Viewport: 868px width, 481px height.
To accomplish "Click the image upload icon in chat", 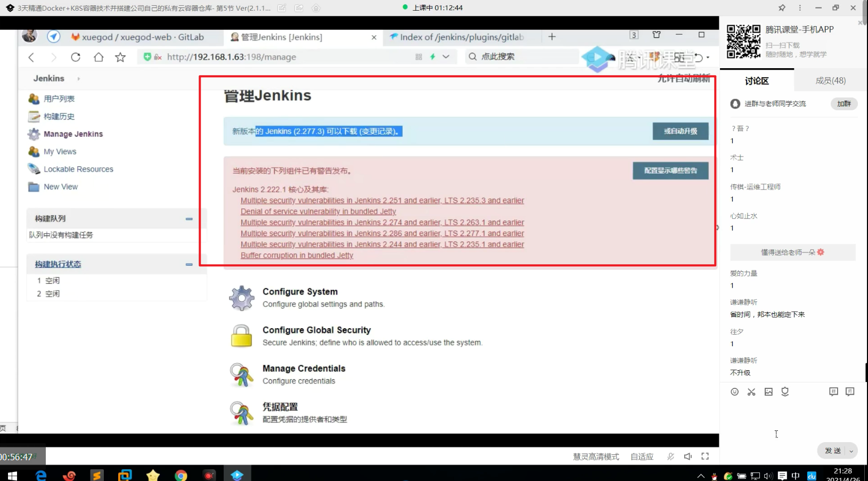I will click(x=768, y=392).
